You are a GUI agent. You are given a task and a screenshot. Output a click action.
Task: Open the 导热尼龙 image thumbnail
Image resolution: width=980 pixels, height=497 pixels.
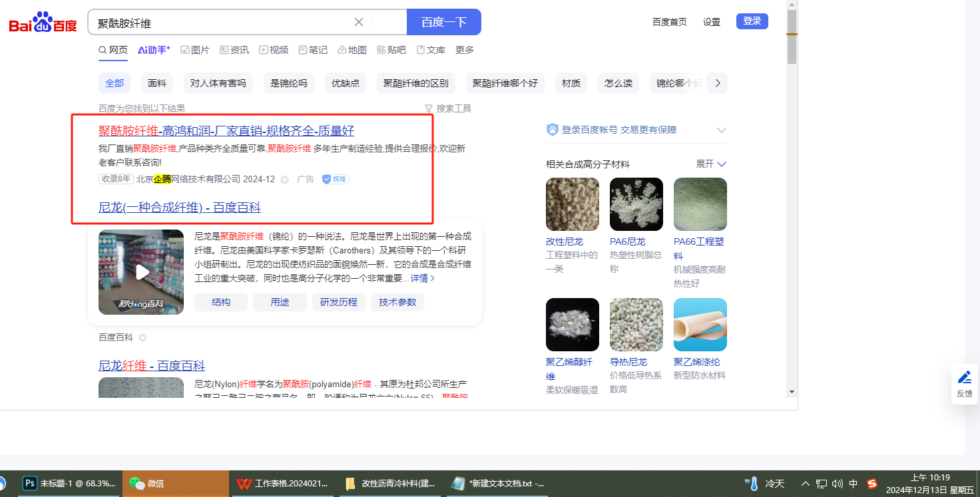636,325
